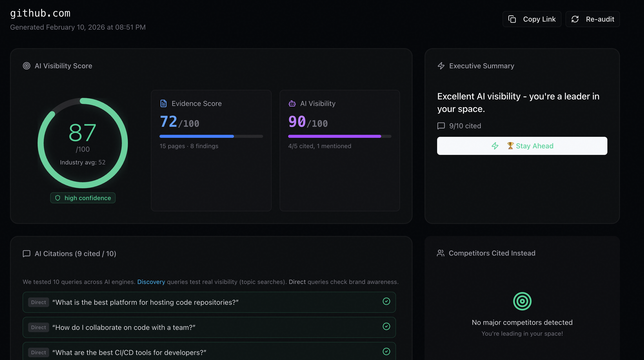Click the chat icon beside AI Citations heading
The height and width of the screenshot is (360, 644).
click(x=27, y=254)
